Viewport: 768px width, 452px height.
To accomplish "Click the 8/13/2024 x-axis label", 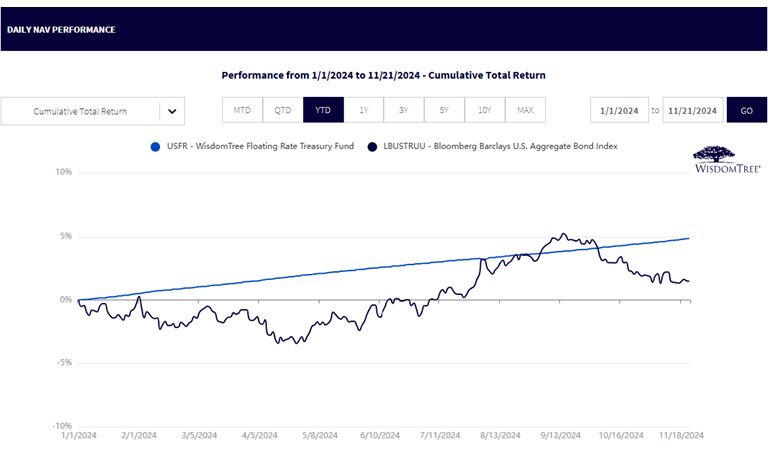I will (500, 435).
